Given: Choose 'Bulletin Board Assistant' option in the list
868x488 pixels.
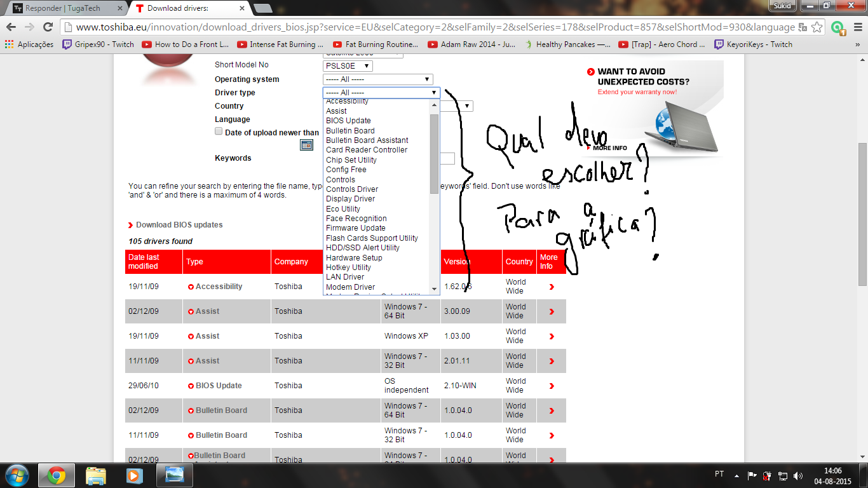Looking at the screenshot, I should click(x=367, y=140).
